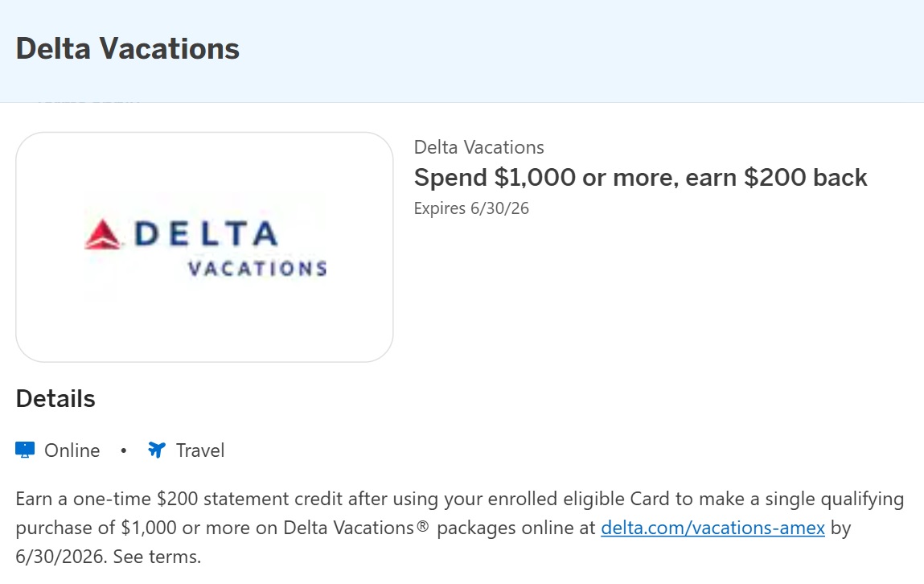Open the delta.com/vacations-amex link
The height and width of the screenshot is (584, 924).
(711, 528)
